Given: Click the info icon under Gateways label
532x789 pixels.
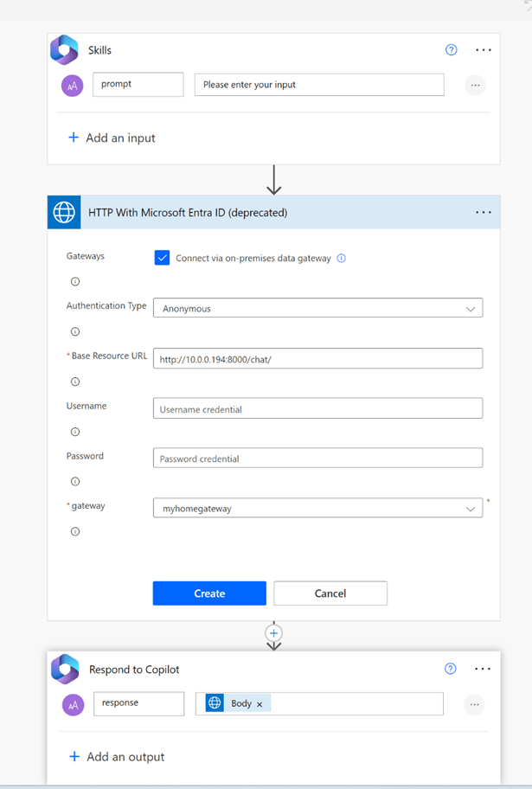Looking at the screenshot, I should tap(74, 281).
